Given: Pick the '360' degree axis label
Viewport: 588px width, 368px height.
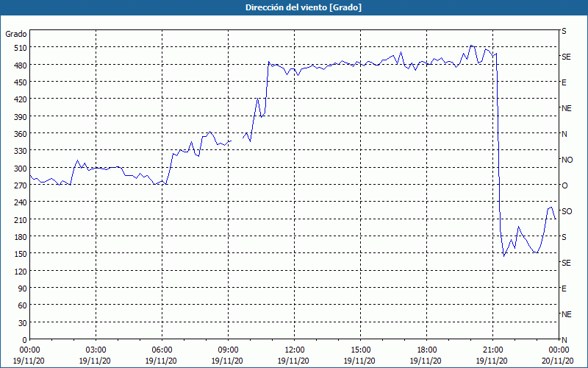Looking at the screenshot, I should tap(21, 134).
